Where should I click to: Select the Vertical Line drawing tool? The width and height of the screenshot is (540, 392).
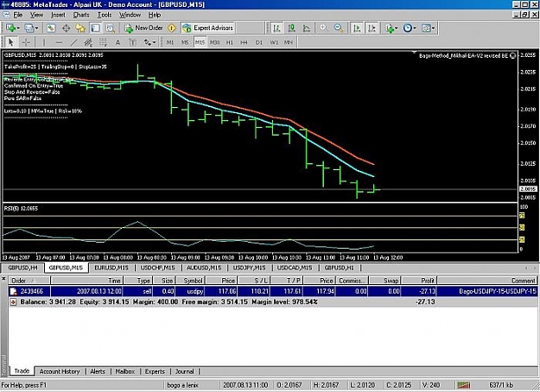44,42
